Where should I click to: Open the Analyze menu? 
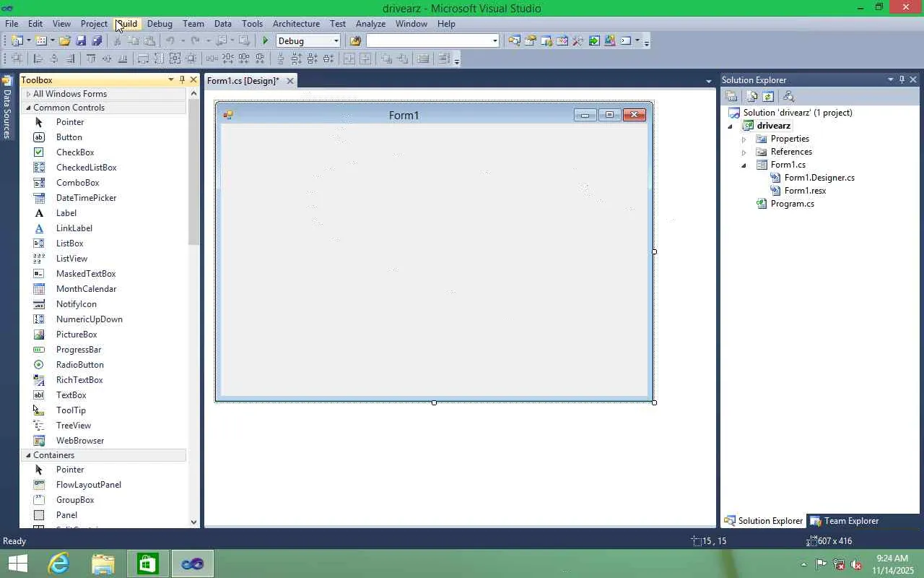tap(370, 24)
